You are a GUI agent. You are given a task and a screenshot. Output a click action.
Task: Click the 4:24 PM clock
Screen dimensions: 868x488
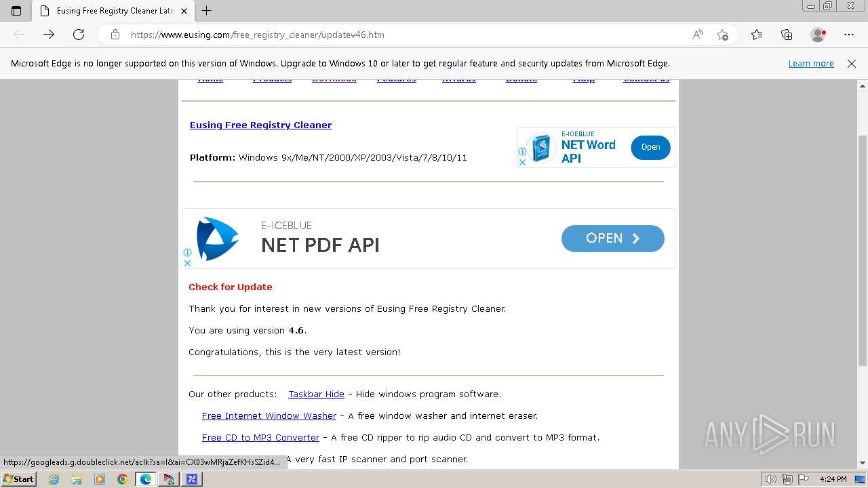click(833, 479)
